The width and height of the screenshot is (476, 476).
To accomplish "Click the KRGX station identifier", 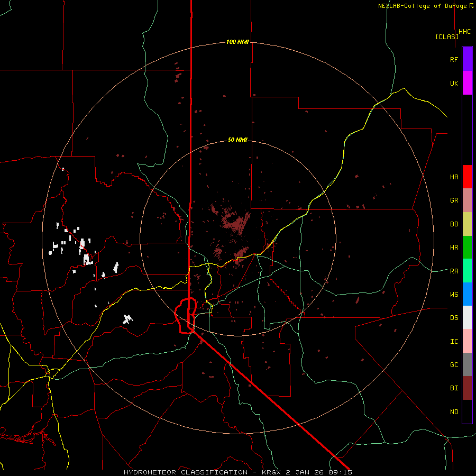I will tap(272, 472).
